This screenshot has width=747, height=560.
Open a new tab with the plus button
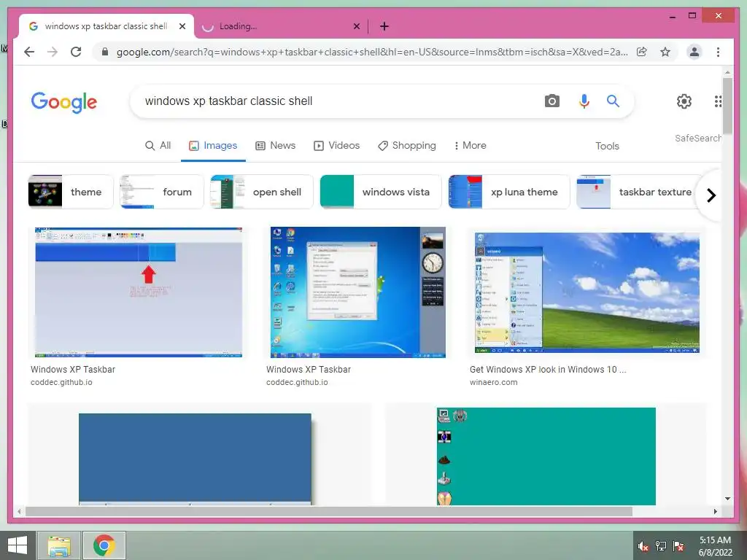[x=384, y=26]
